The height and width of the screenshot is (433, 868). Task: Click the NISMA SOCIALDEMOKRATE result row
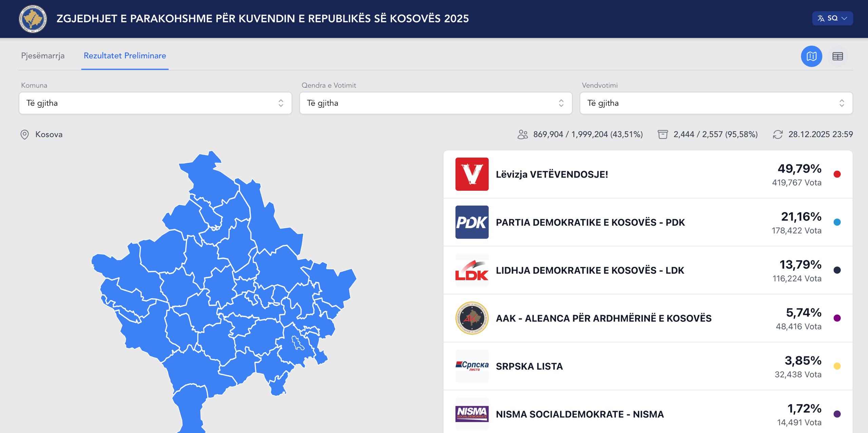coord(579,414)
